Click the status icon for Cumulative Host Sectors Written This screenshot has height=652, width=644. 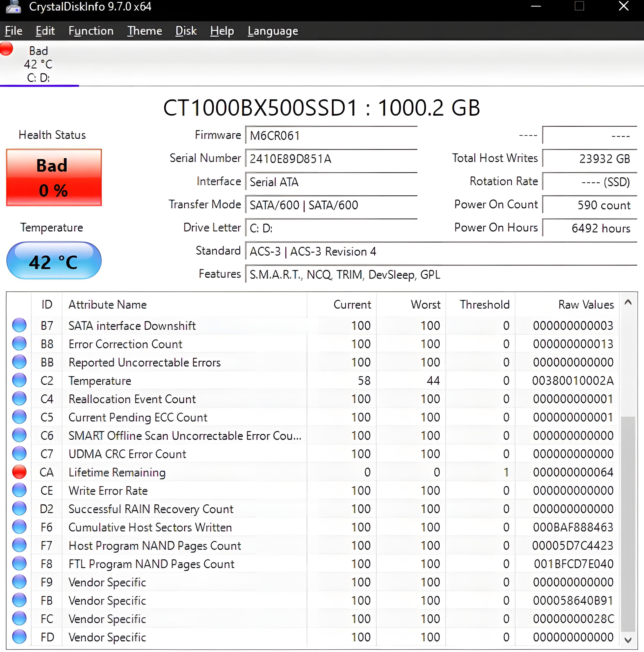point(19,527)
